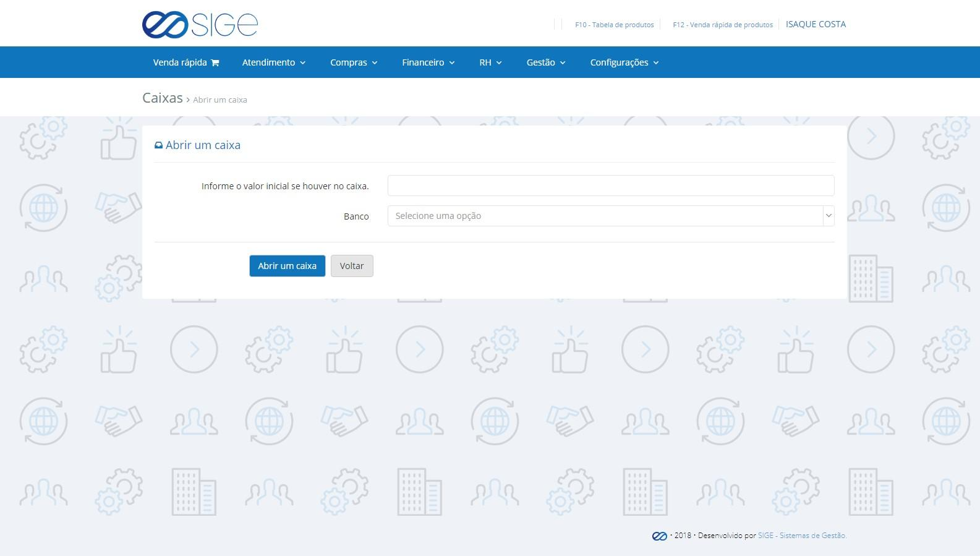Click the Abrir um caixa breadcrumb text
Screen dimensions: 980x556
click(220, 100)
